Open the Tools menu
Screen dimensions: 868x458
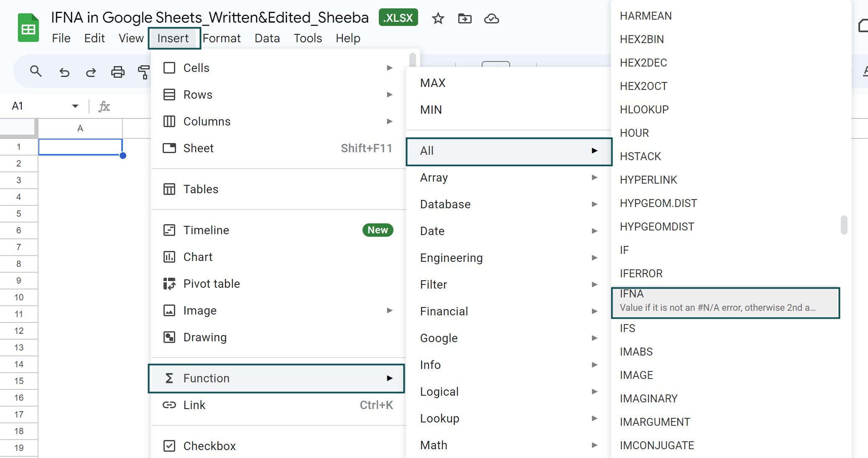coord(308,38)
